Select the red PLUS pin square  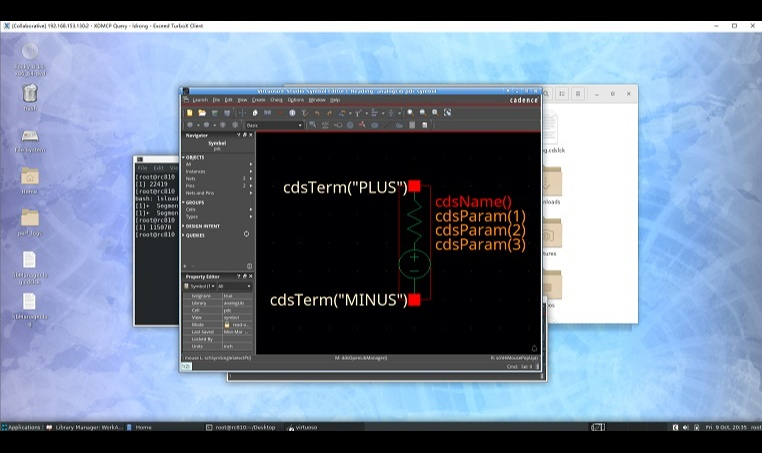(414, 186)
